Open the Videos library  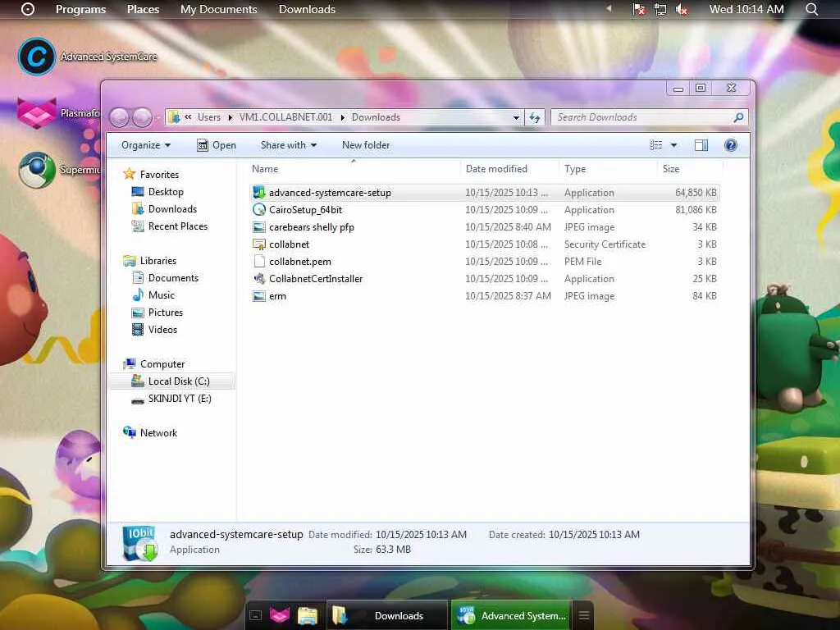click(x=162, y=330)
